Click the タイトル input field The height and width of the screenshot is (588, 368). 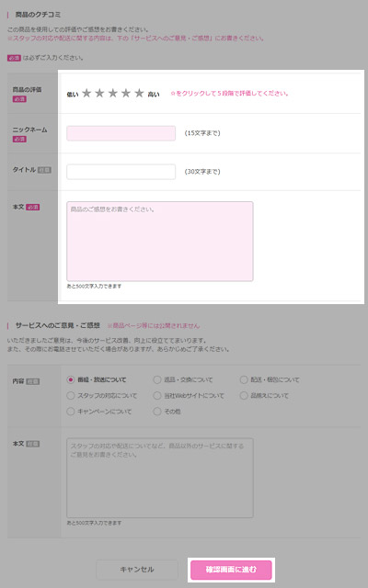point(121,172)
